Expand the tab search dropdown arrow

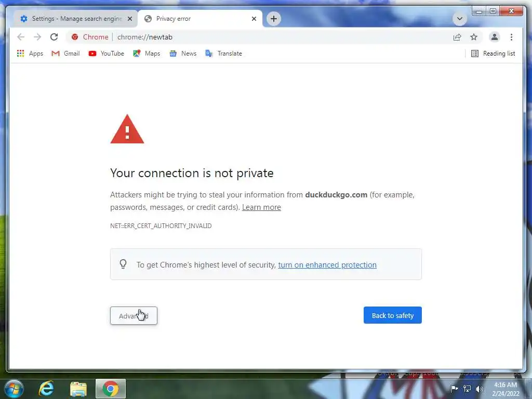coord(459,19)
